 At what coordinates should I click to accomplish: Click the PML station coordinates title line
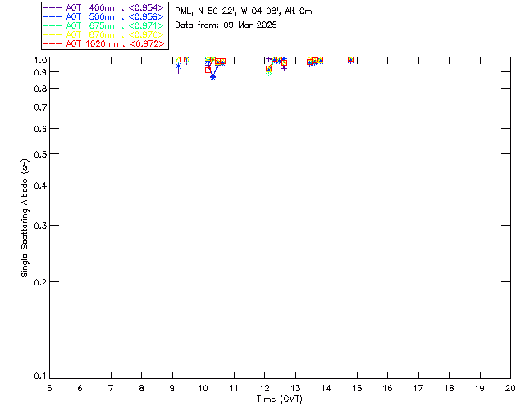pos(244,11)
